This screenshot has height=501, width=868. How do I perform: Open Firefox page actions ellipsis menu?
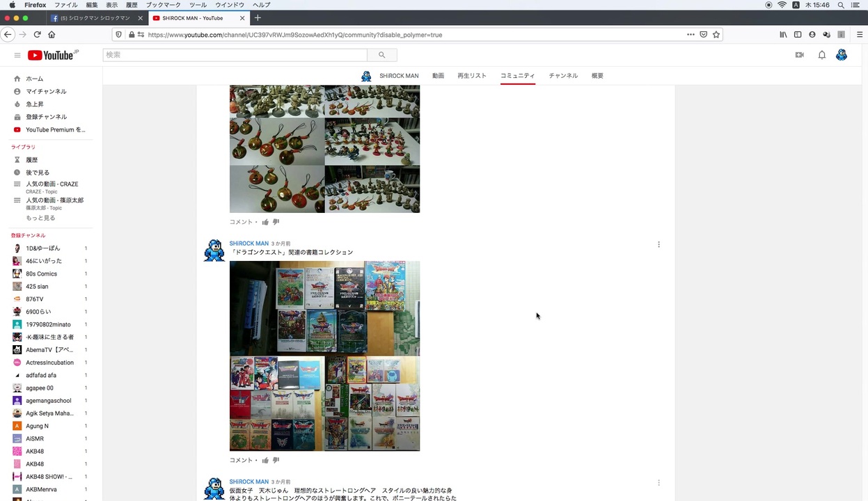(x=691, y=34)
